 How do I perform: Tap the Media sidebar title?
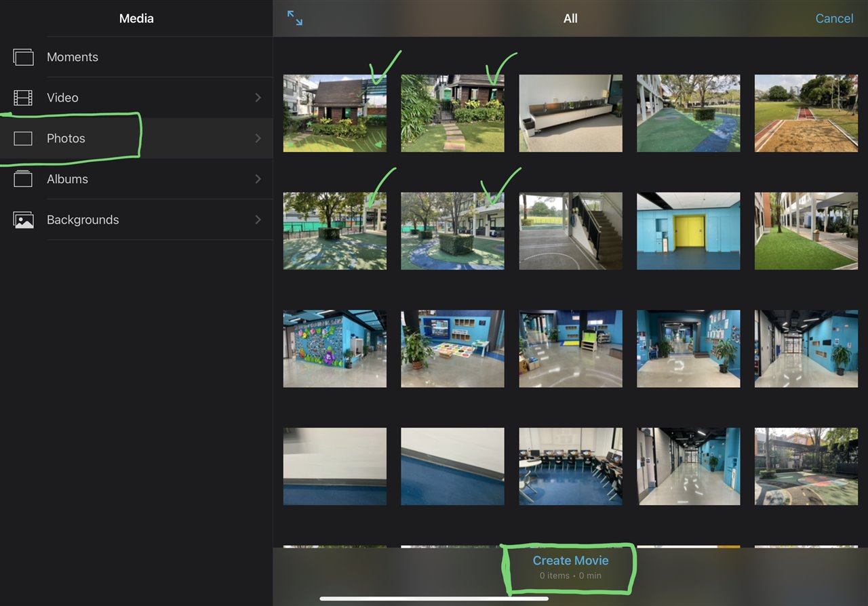coord(136,18)
